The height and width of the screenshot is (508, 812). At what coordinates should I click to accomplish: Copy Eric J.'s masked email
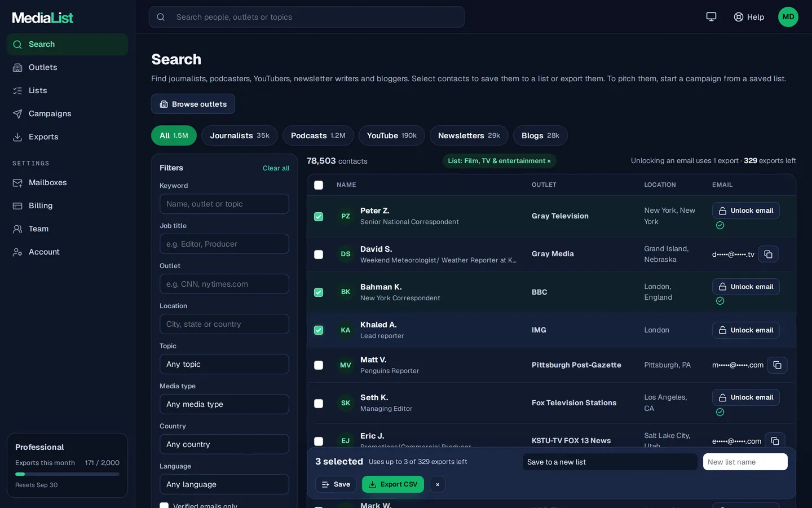(775, 441)
